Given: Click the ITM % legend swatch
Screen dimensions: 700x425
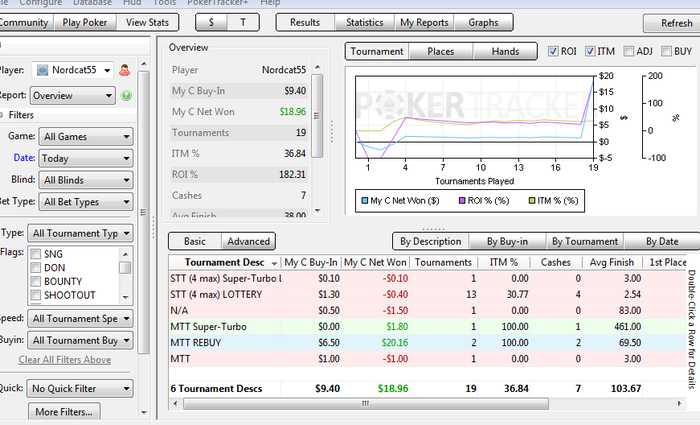Looking at the screenshot, I should point(532,200).
